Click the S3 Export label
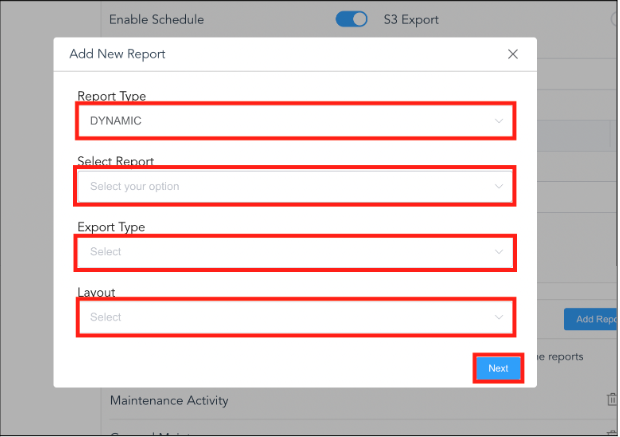 pos(411,19)
